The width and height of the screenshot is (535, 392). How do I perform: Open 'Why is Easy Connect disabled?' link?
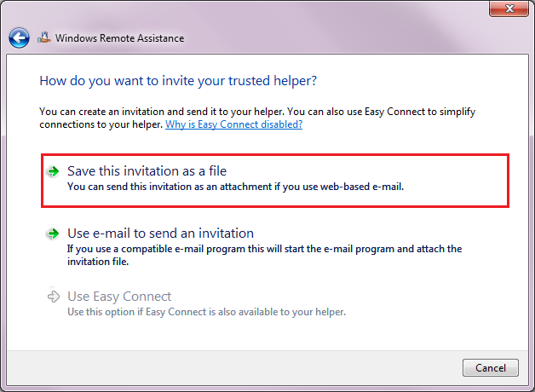click(x=233, y=124)
